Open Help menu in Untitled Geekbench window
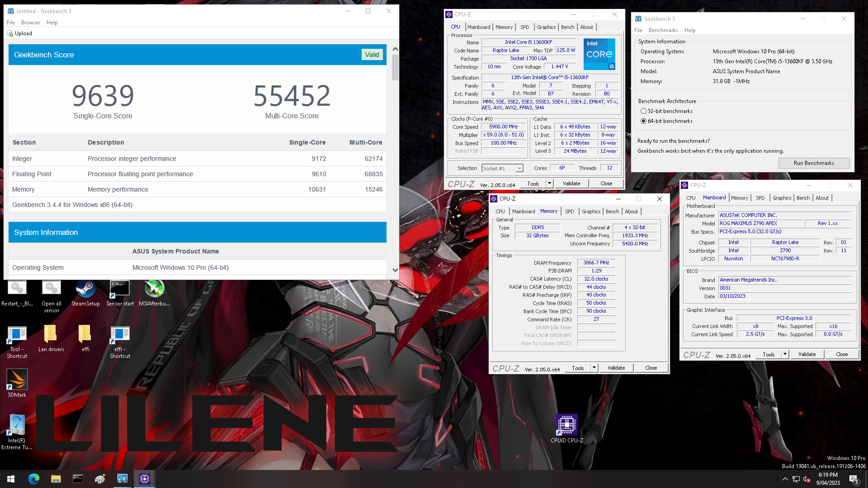Image resolution: width=868 pixels, height=488 pixels. (52, 23)
